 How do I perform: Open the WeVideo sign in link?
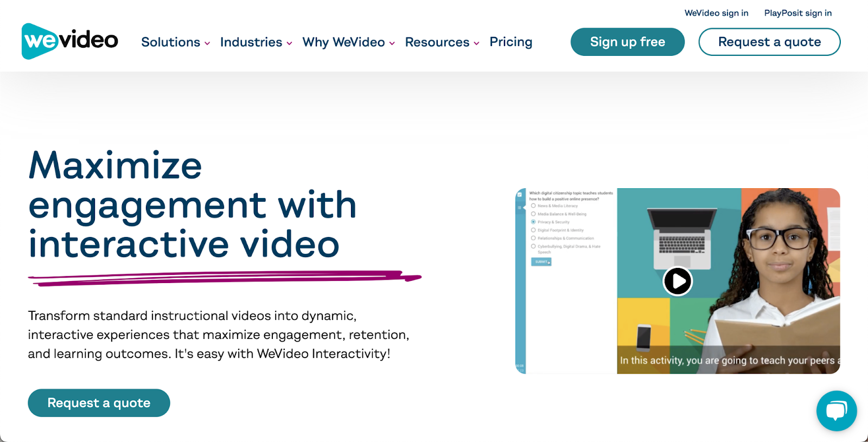[716, 13]
